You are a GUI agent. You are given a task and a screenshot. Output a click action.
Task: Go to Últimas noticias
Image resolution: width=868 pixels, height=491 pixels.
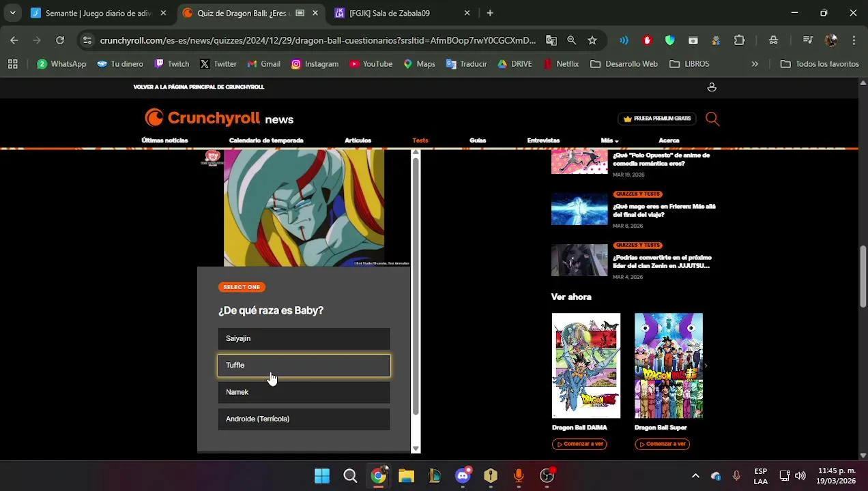164,140
